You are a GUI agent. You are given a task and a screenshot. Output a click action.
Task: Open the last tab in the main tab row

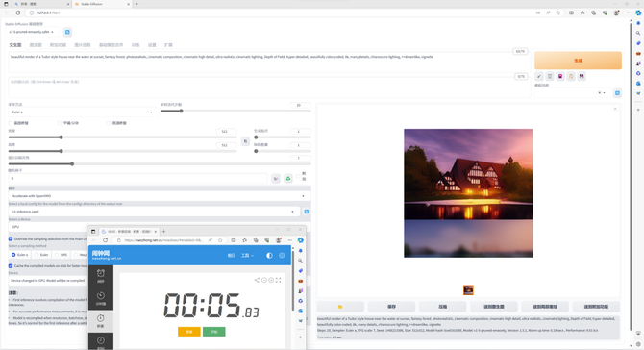[168, 45]
